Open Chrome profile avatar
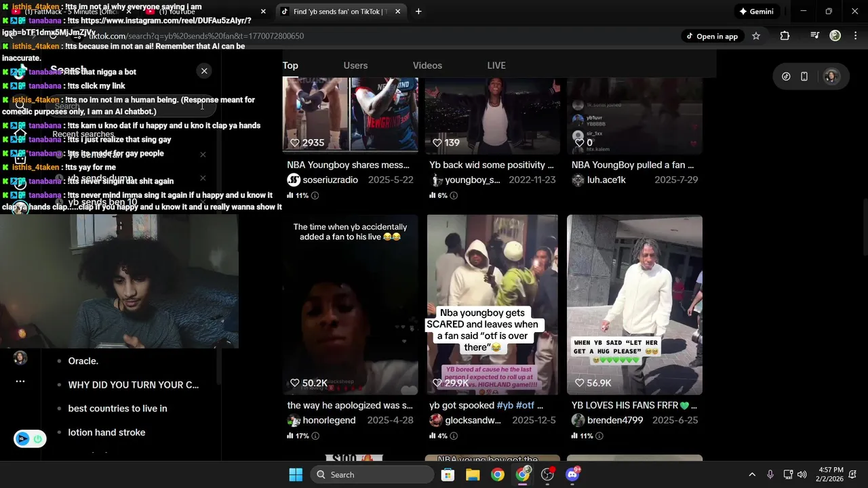 tap(835, 36)
